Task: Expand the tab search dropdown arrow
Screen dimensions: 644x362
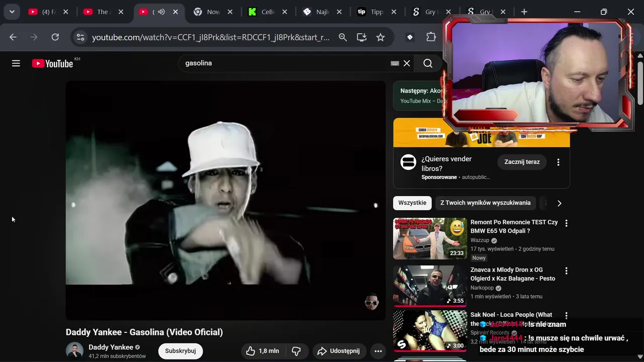Action: 12,12
